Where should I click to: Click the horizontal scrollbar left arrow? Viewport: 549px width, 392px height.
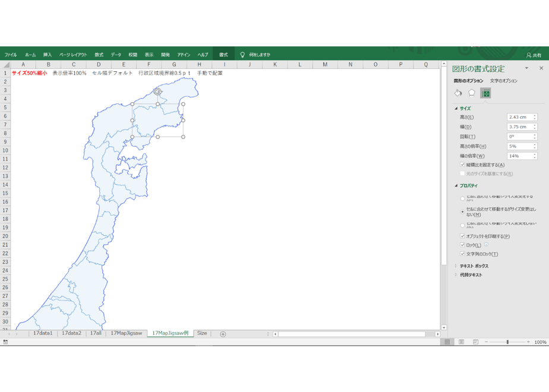(x=275, y=334)
